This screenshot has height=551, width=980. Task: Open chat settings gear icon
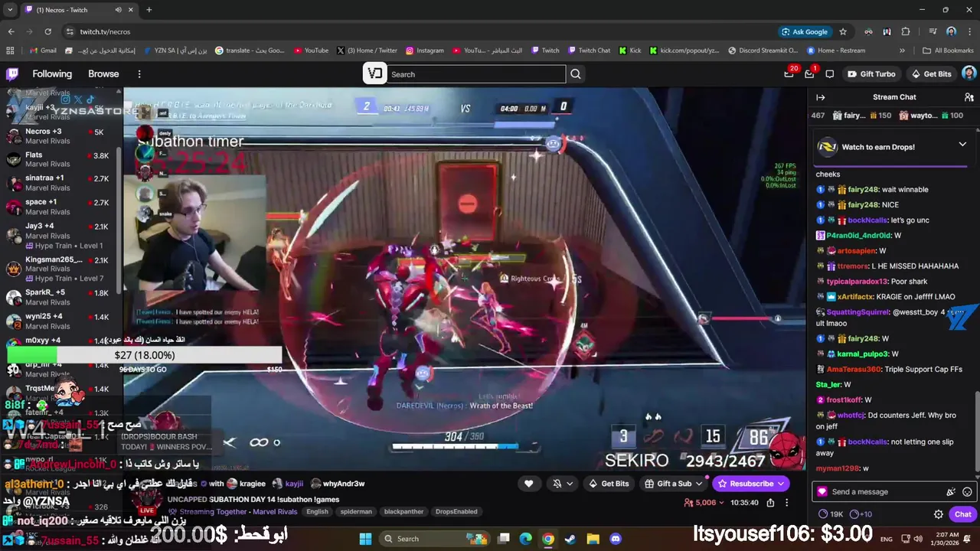point(939,514)
